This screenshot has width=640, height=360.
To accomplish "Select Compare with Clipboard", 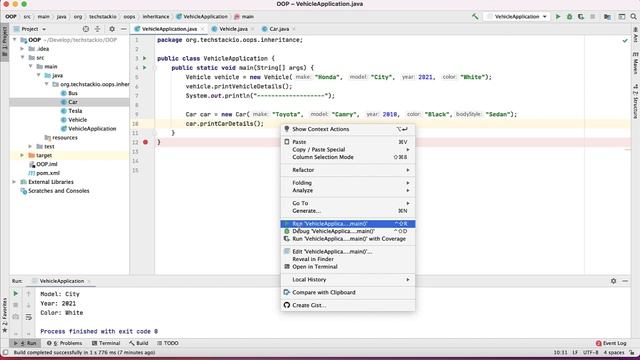I will pyautogui.click(x=348, y=292).
